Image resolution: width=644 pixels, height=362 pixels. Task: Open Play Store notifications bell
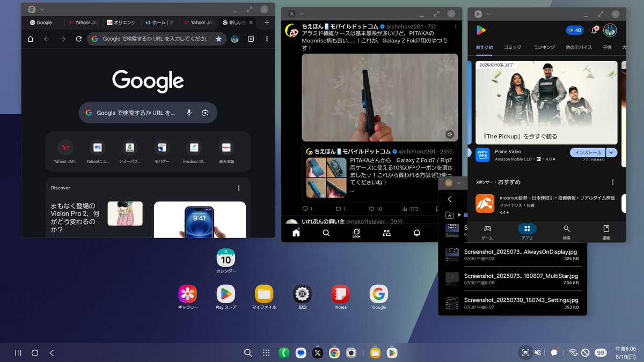coord(595,30)
